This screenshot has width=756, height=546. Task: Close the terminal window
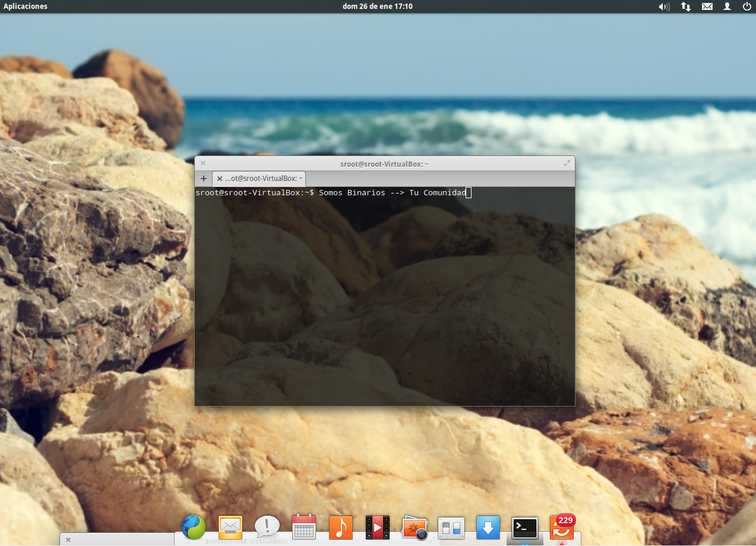pyautogui.click(x=203, y=163)
